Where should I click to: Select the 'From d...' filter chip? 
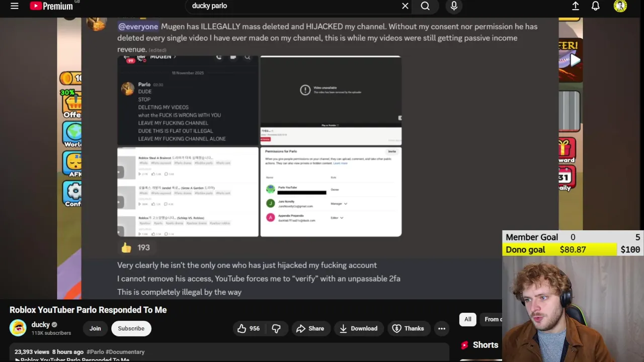(492, 319)
